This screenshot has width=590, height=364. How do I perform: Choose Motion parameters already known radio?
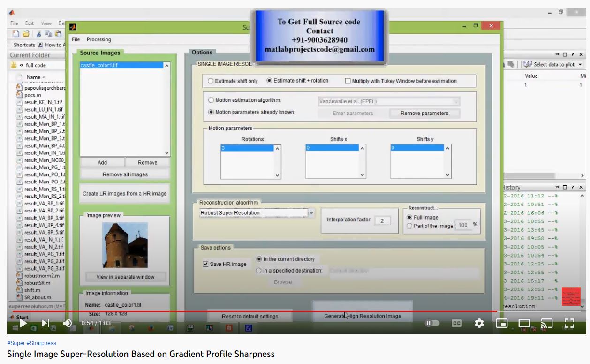(211, 112)
